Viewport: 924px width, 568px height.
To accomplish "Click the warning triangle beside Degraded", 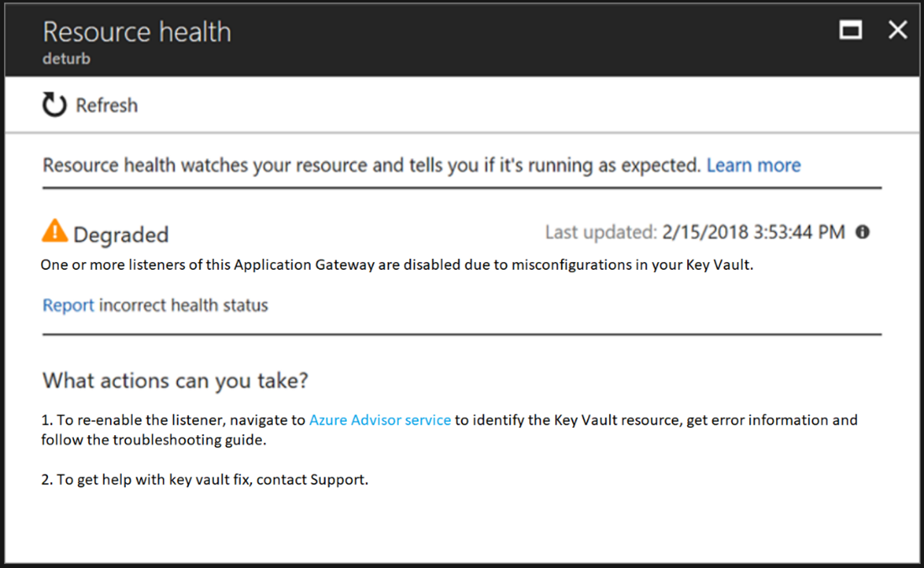I will pyautogui.click(x=57, y=229).
